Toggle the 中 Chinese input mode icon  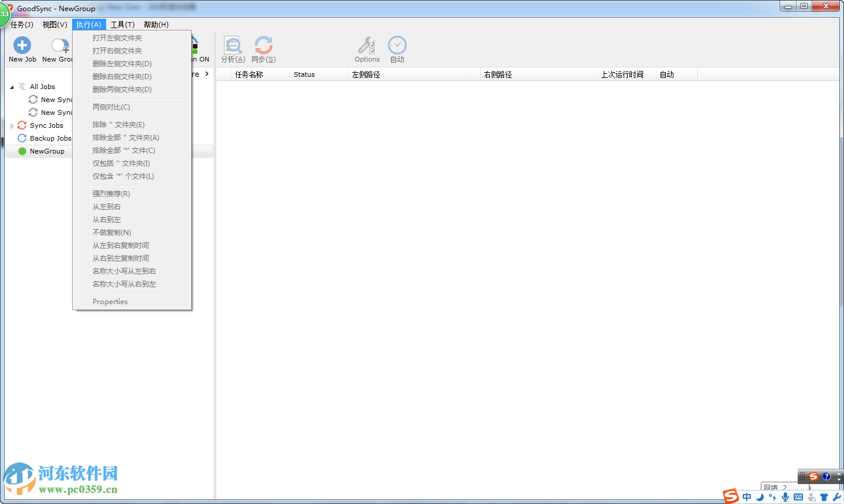747,497
